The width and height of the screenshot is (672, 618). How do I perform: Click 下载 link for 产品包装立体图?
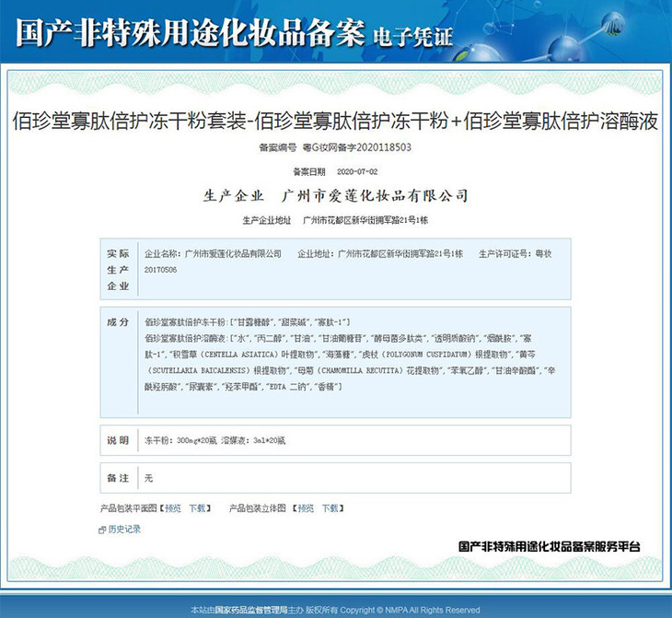tap(330, 508)
